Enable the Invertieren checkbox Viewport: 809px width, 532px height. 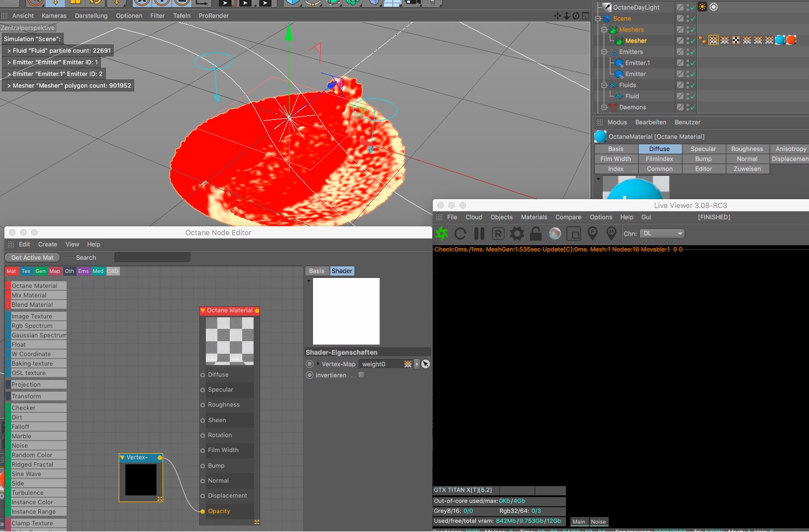362,375
